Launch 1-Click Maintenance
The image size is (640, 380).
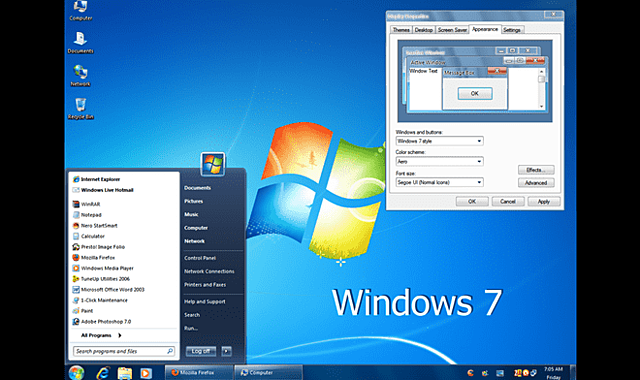click(100, 300)
